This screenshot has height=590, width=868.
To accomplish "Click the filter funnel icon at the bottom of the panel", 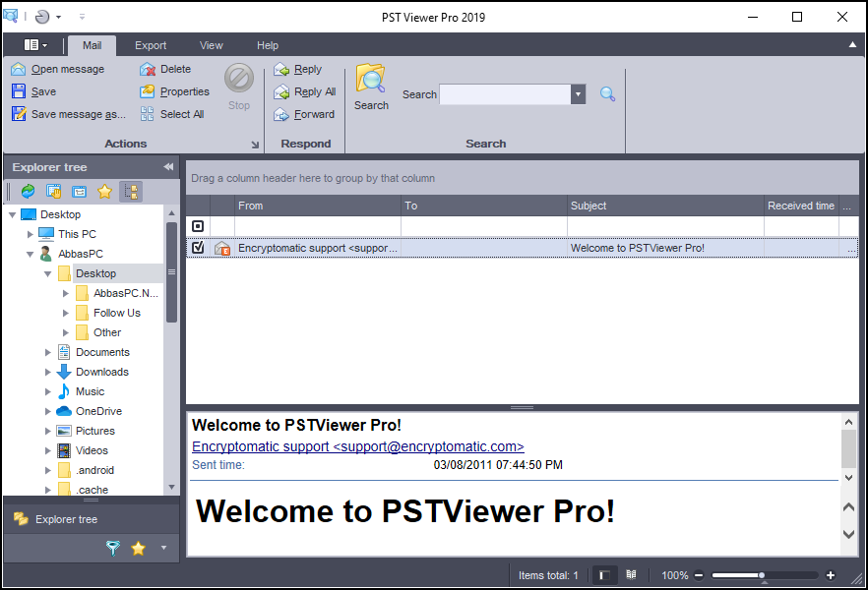I will 113,548.
